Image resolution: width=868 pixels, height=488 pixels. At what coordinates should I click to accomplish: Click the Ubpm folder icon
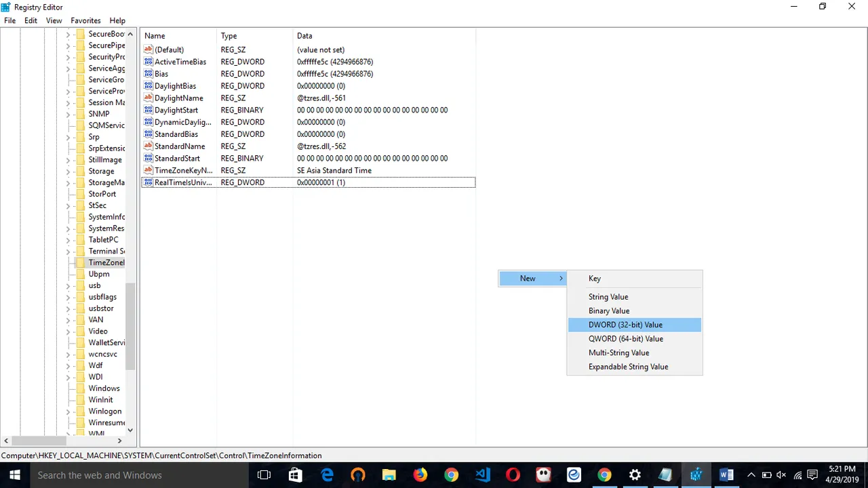[80, 274]
